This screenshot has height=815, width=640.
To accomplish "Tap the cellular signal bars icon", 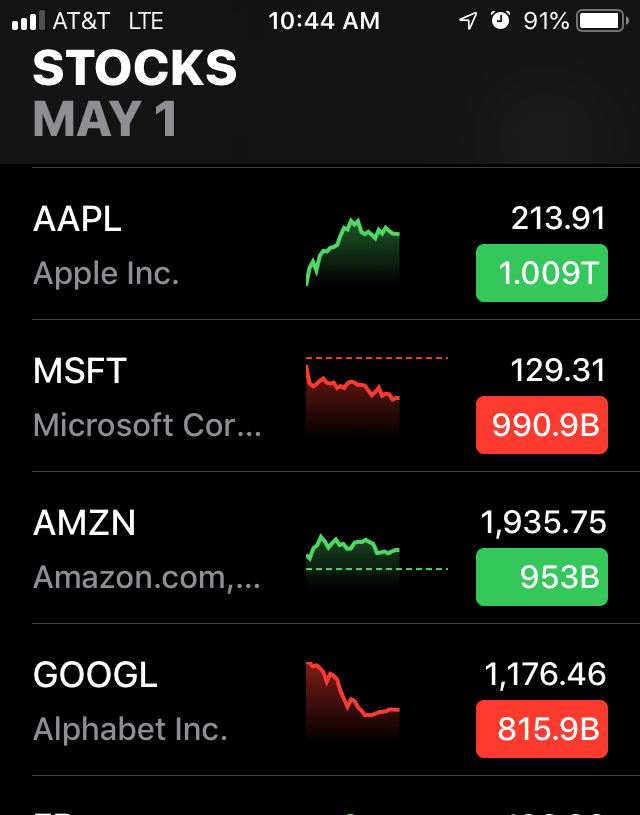I will click(28, 21).
